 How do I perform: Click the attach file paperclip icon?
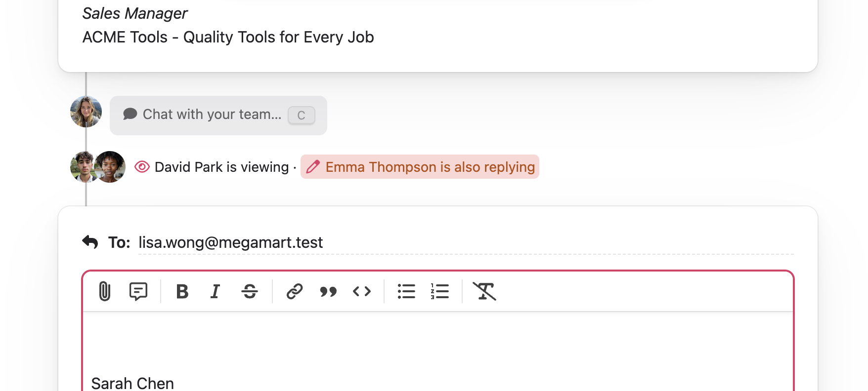coord(104,291)
